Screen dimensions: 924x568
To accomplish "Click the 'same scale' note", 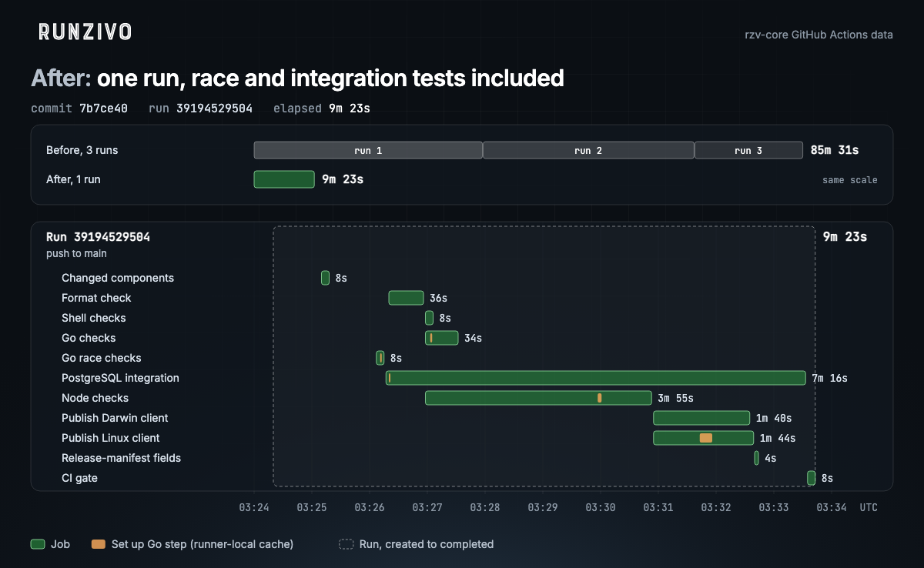I will pos(849,180).
